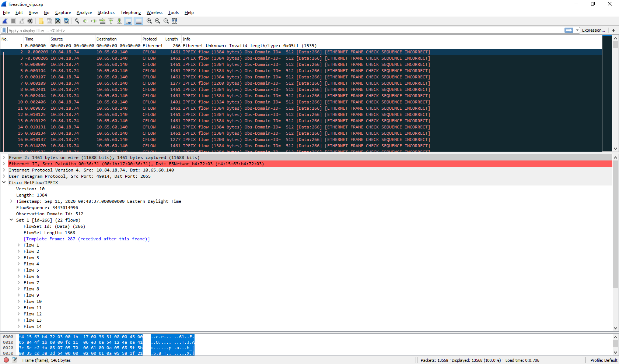Click the Expression… button
This screenshot has height=364, width=619.
(x=593, y=31)
